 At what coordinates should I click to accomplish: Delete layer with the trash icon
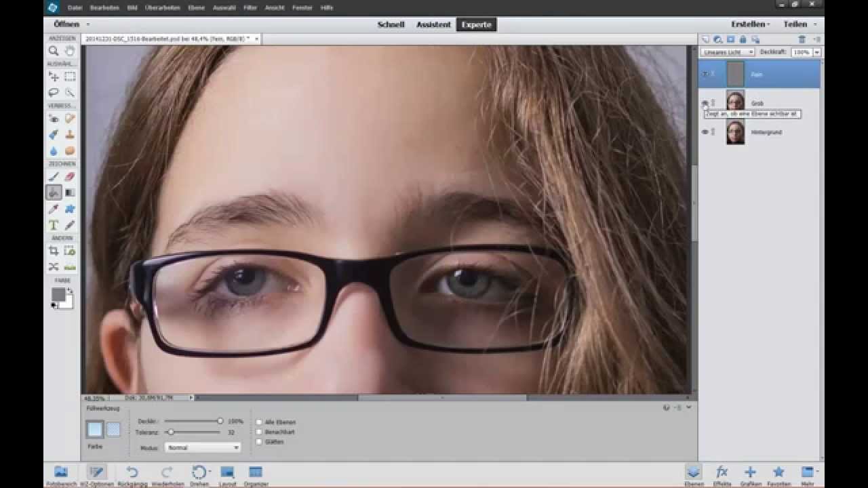(x=802, y=40)
